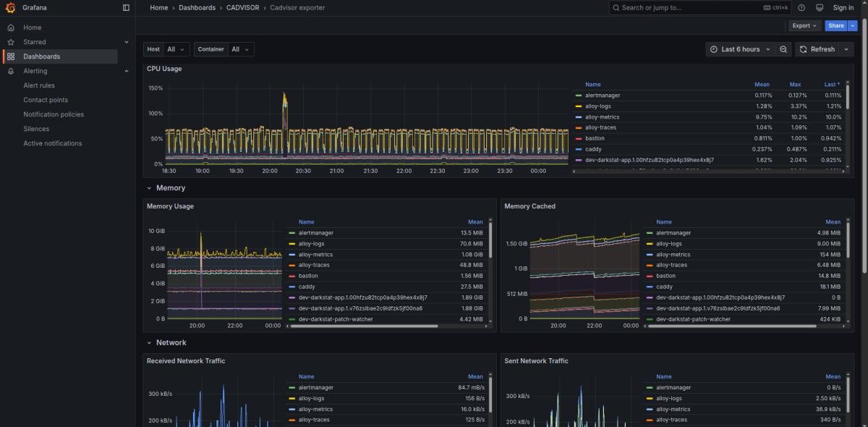Viewport: 868px width, 427px height.
Task: Click the Sent Network Traffic panel title
Action: (x=536, y=361)
